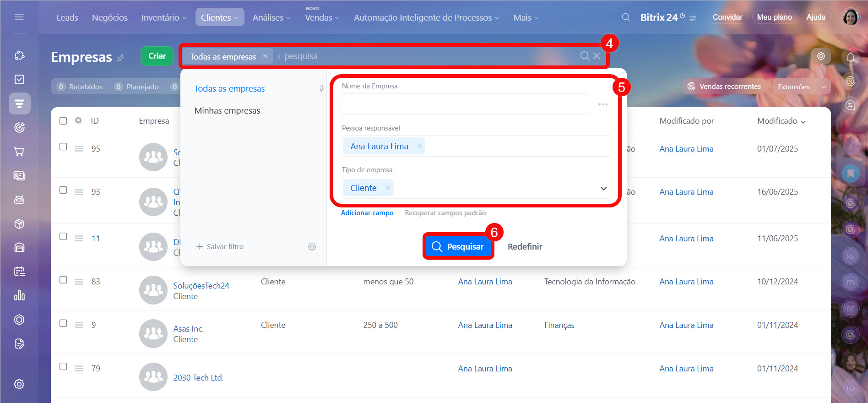Open the SoluçõesTech24 company link

point(201,285)
